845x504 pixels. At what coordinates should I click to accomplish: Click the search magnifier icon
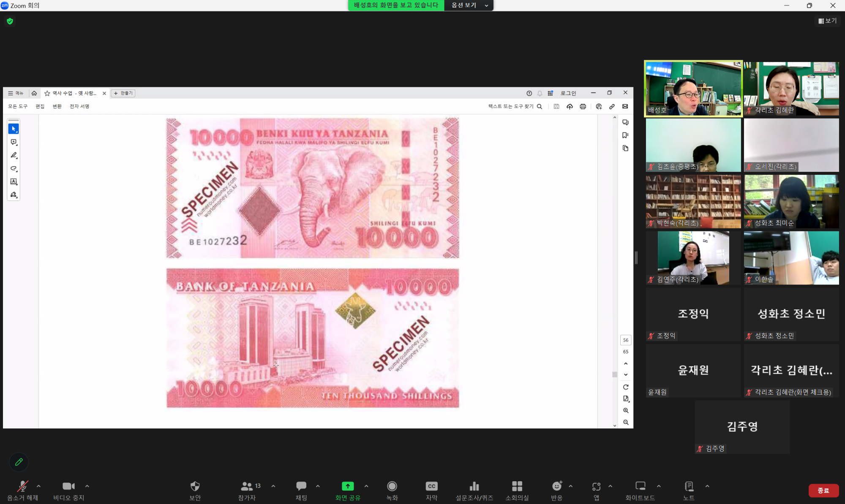pyautogui.click(x=540, y=106)
